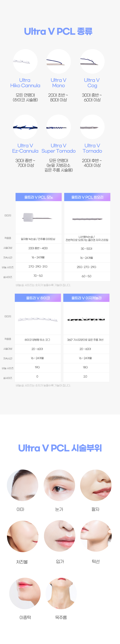Click the 이중턱 double chin photo
The height and width of the screenshot is (644, 120).
point(25,593)
